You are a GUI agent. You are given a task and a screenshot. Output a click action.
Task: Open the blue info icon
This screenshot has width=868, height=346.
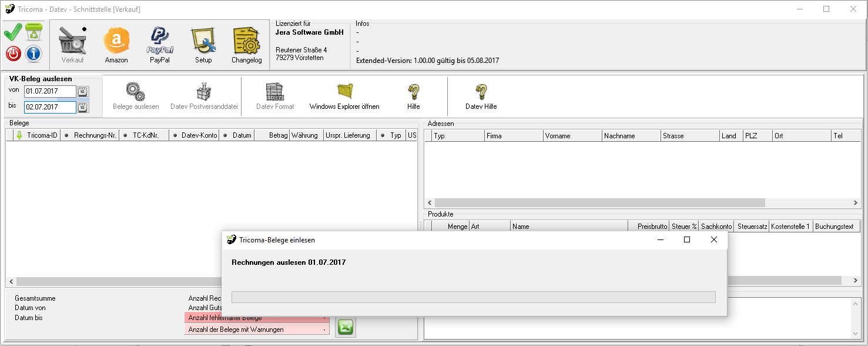tap(34, 54)
